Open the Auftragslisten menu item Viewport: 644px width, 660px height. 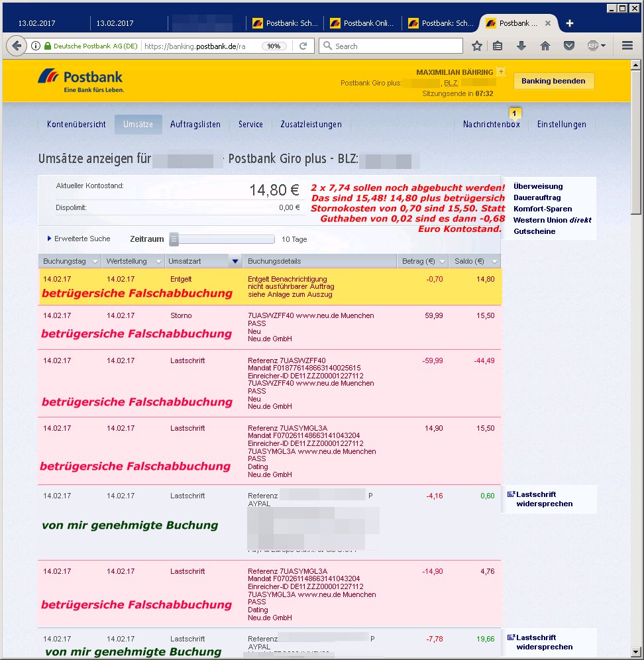pos(195,124)
